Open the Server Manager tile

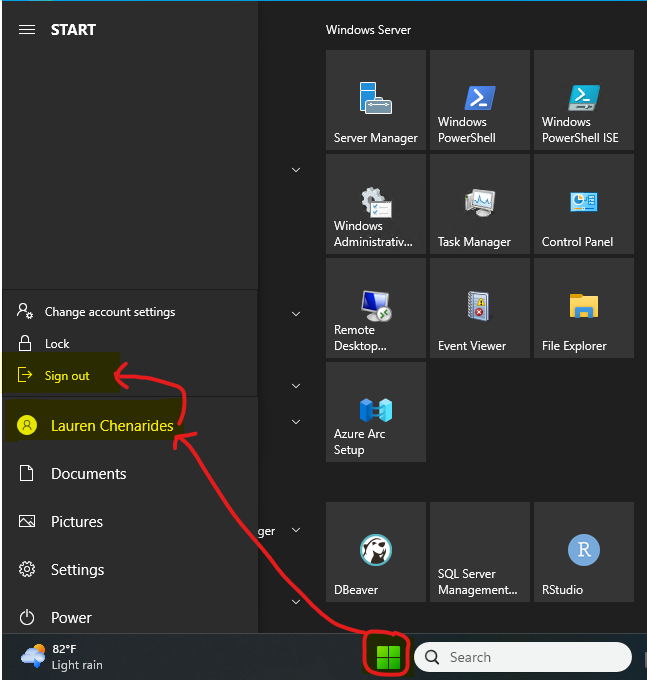click(376, 100)
